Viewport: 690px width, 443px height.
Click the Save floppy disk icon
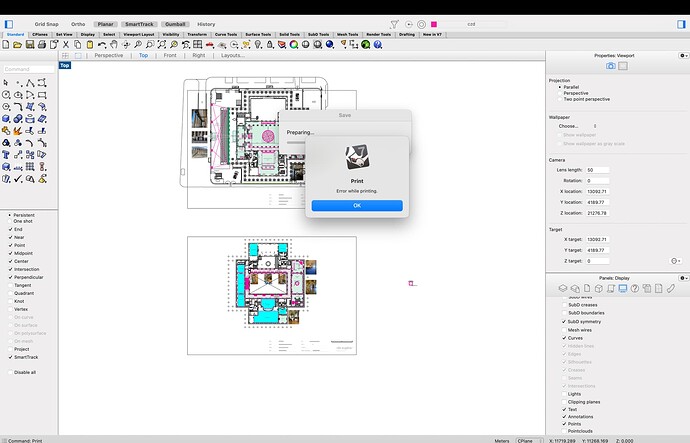click(30, 44)
